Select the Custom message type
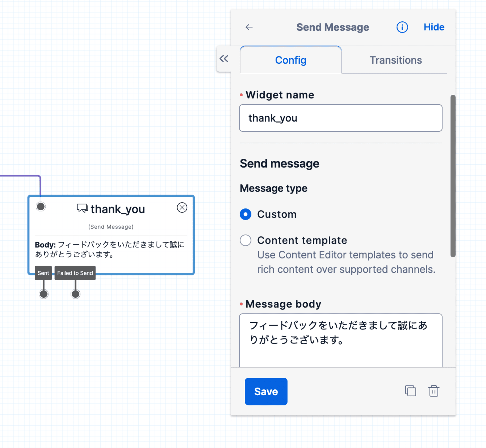This screenshot has width=486, height=448. (245, 214)
